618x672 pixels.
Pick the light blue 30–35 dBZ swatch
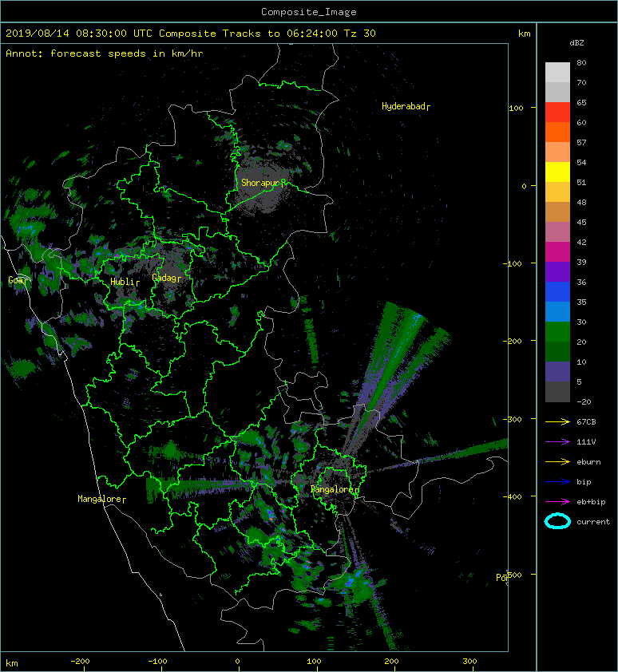coord(557,311)
